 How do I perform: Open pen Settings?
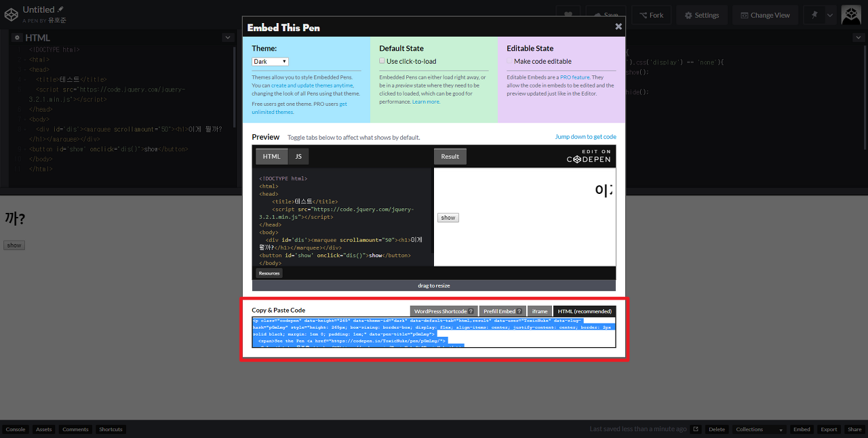(702, 15)
